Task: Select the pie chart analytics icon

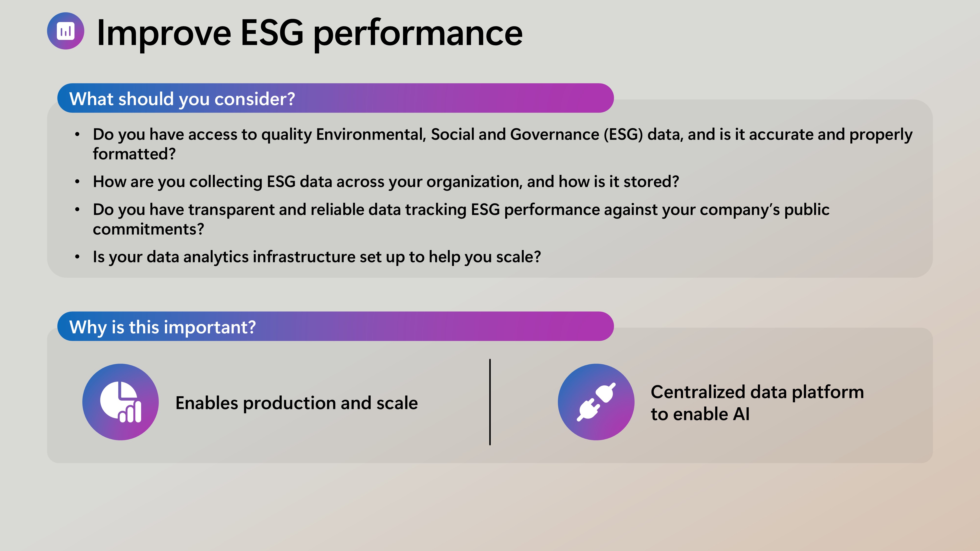Action: tap(121, 402)
